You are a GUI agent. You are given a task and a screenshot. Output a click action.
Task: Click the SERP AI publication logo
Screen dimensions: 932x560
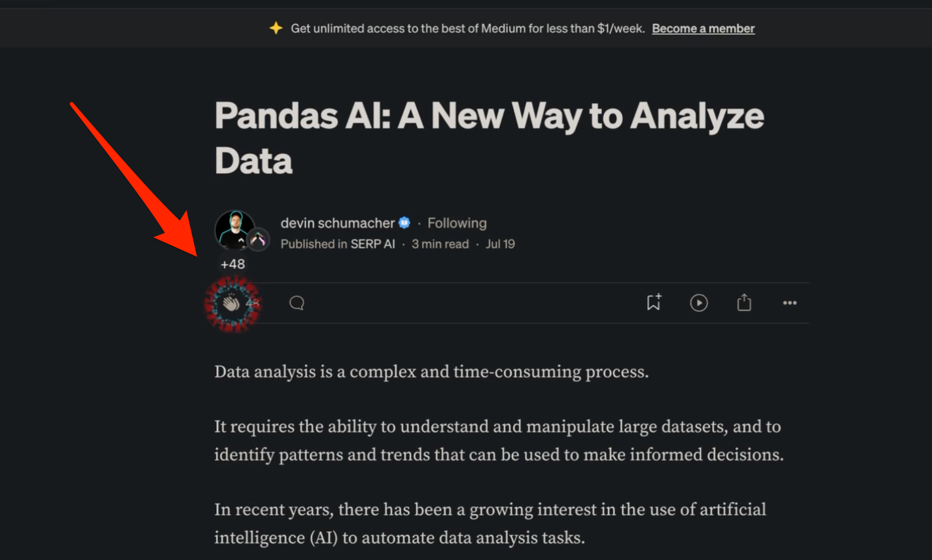258,240
